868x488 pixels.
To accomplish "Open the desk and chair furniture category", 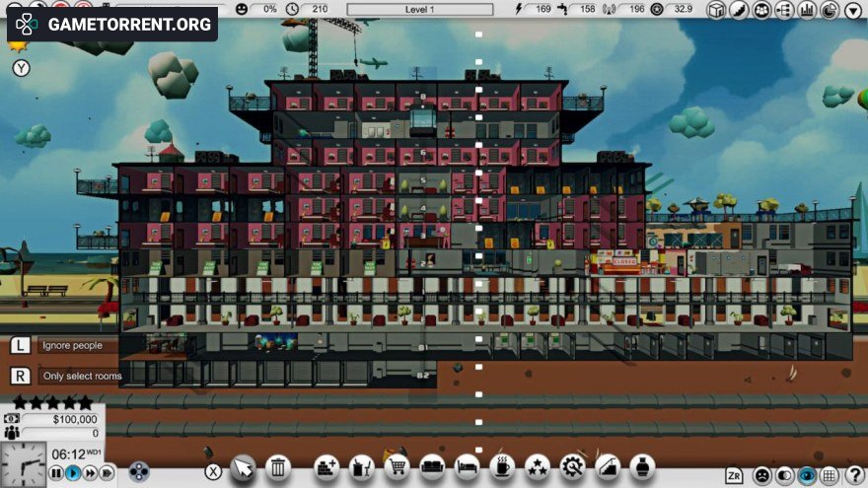I will point(361,469).
